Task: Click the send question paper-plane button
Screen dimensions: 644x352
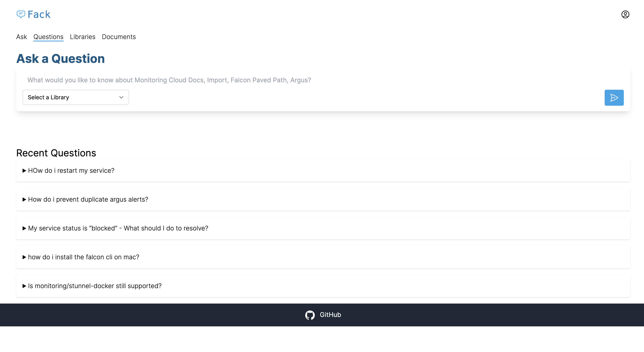Action: point(614,98)
